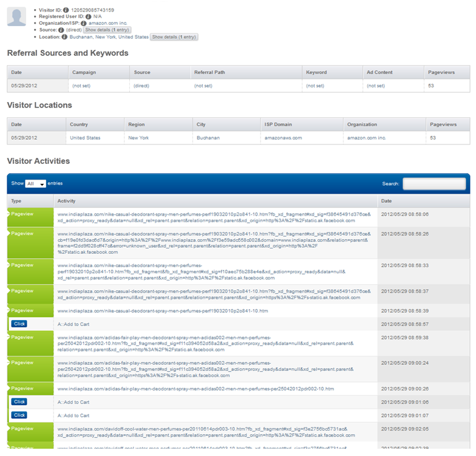Open the Show entries dropdown

[x=35, y=183]
